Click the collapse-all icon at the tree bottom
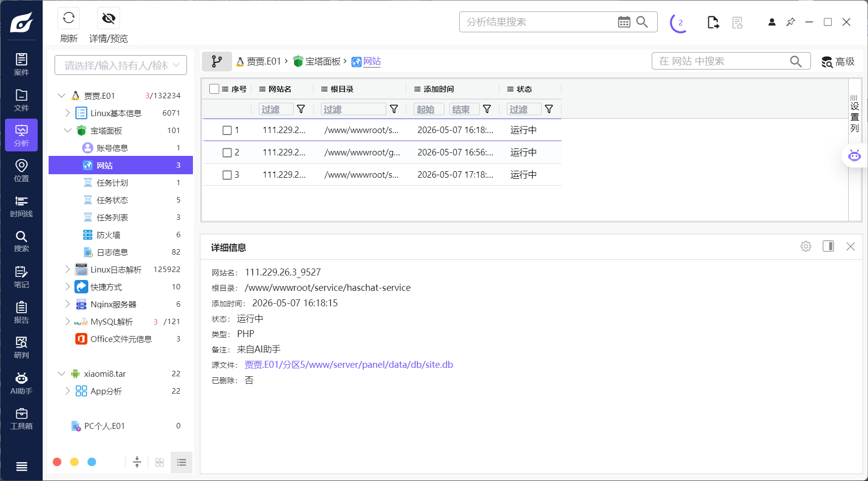 click(x=137, y=462)
